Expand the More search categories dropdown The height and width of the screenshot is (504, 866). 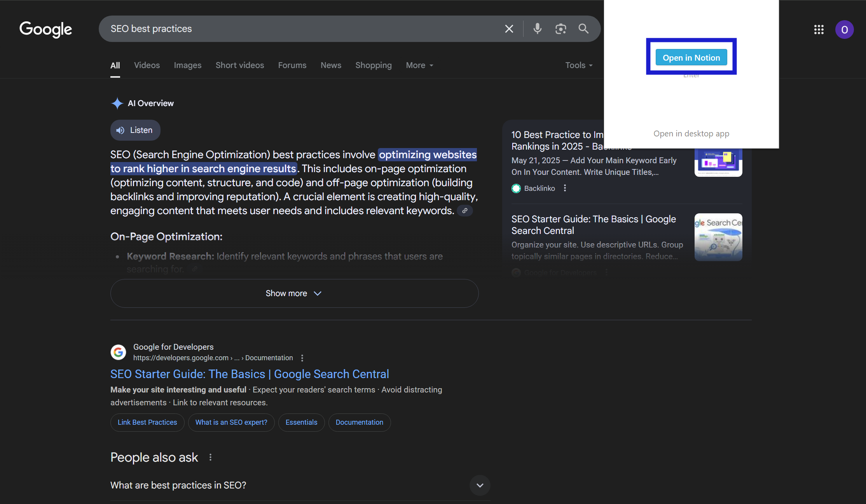(x=419, y=65)
